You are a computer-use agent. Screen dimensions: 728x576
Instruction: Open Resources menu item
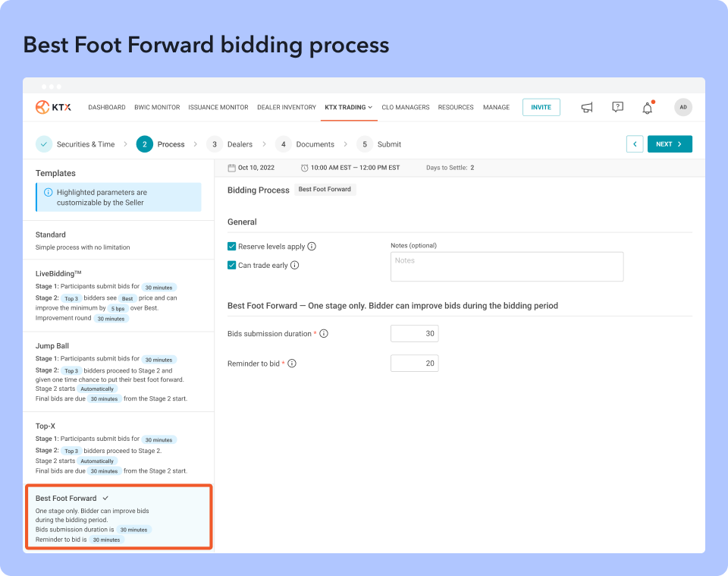click(x=456, y=107)
